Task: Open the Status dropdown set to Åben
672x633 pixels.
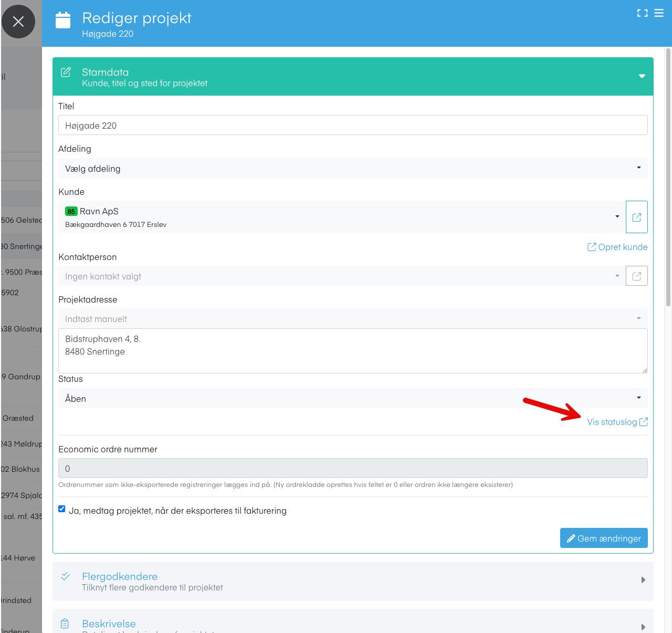Action: [x=352, y=399]
